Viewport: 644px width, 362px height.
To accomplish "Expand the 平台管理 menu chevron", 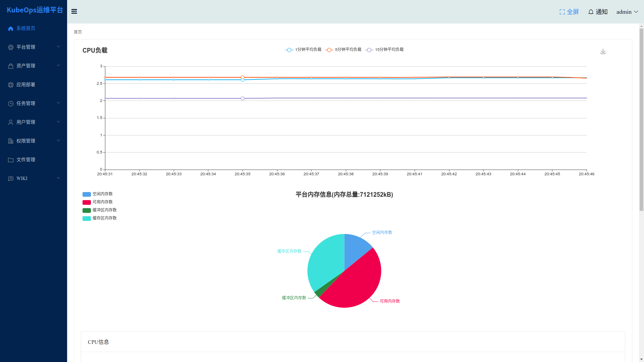I will pos(58,47).
